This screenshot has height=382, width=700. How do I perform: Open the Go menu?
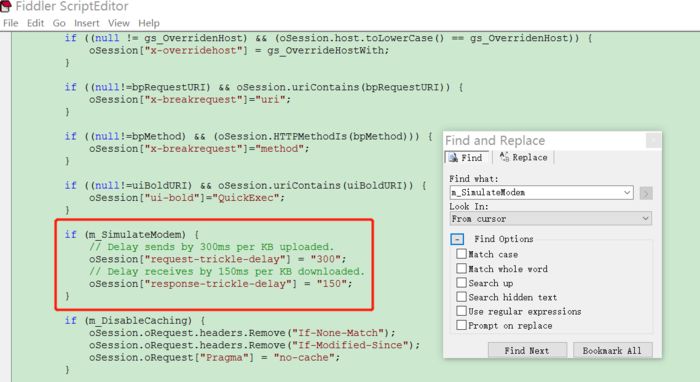pyautogui.click(x=59, y=23)
